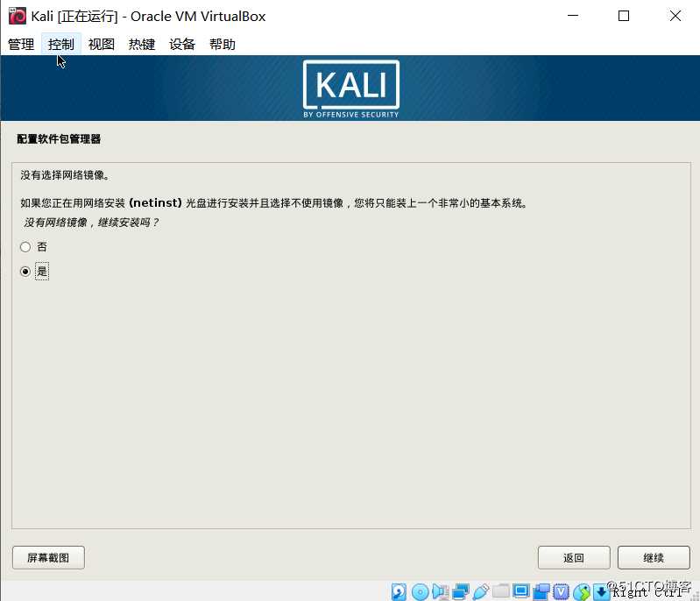700x601 pixels.
Task: Open the 热键 menu
Action: tap(142, 44)
